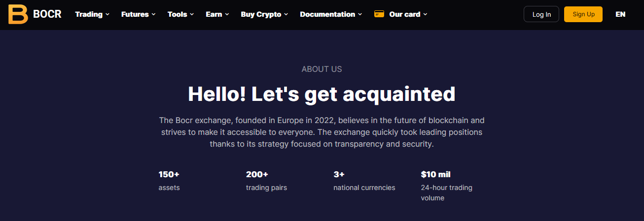Click the card icon beside Our card
This screenshot has width=644, height=221.
[379, 14]
